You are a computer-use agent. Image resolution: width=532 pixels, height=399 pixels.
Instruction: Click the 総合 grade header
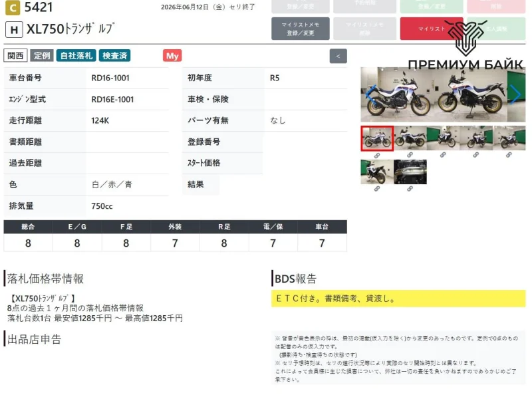point(28,227)
